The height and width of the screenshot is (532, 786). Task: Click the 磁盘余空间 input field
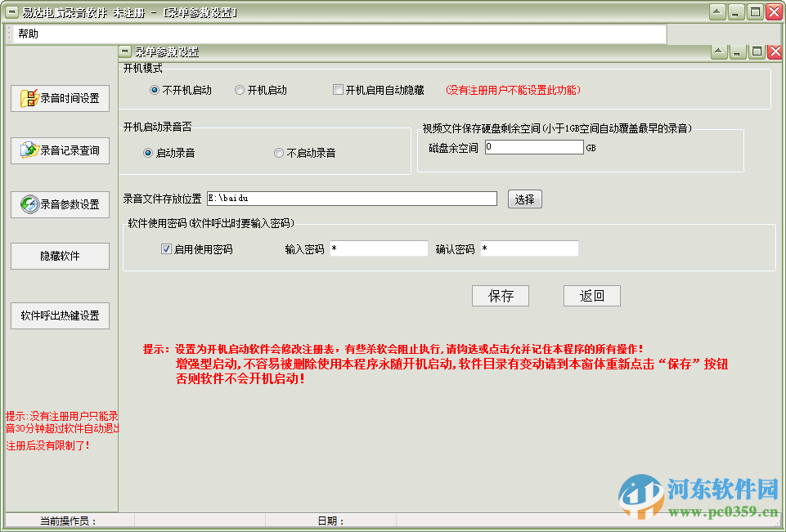534,147
